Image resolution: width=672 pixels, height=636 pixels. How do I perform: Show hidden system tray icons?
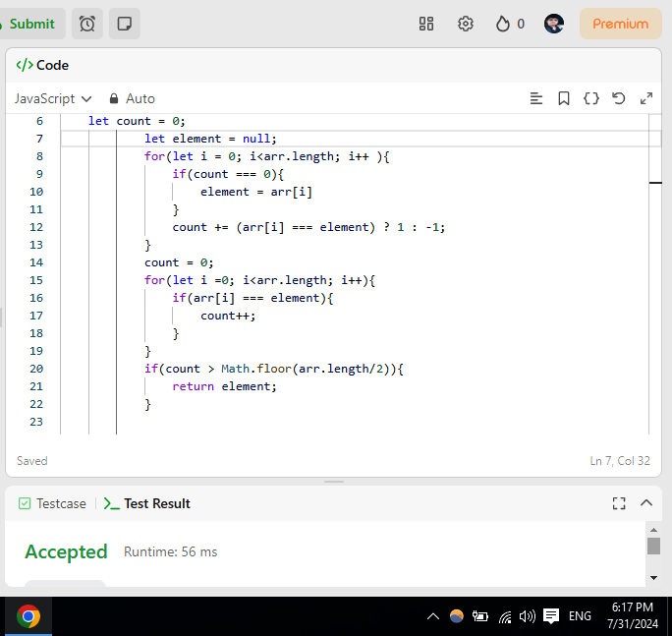click(433, 616)
